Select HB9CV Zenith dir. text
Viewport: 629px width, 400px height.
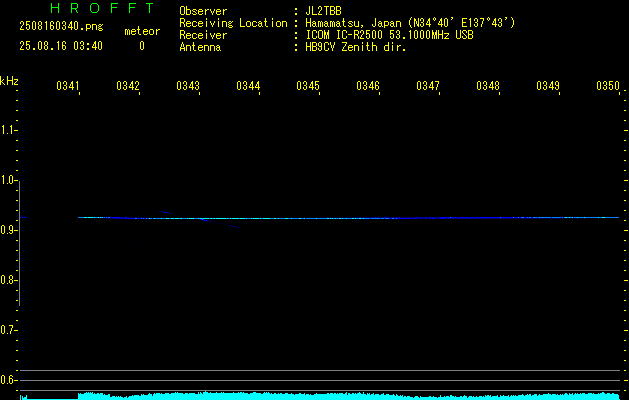tap(356, 47)
